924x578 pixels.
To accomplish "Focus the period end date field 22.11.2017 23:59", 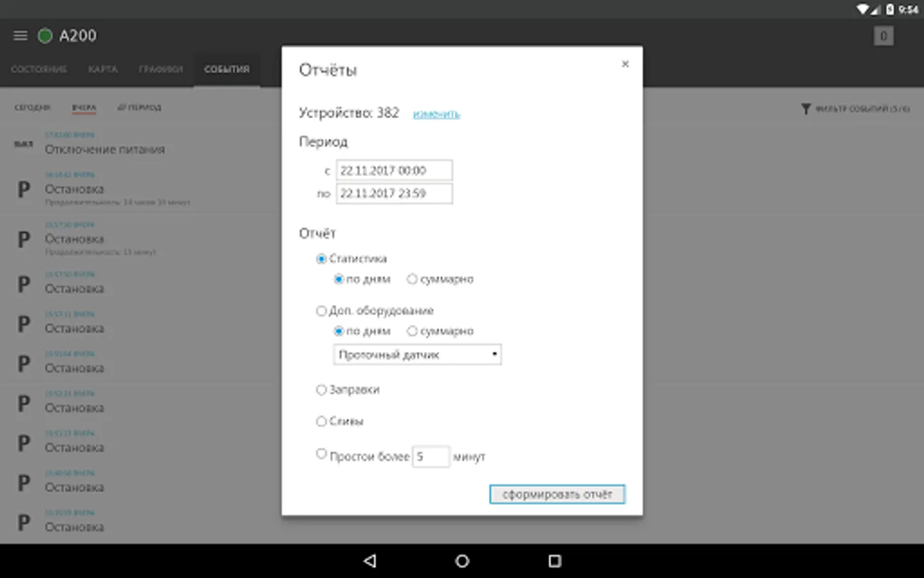I will click(395, 193).
